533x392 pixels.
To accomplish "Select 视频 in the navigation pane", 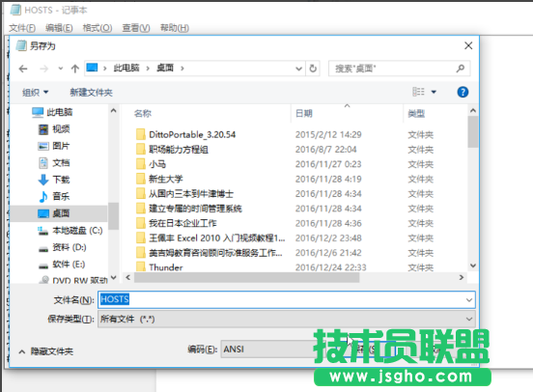I will pos(61,129).
